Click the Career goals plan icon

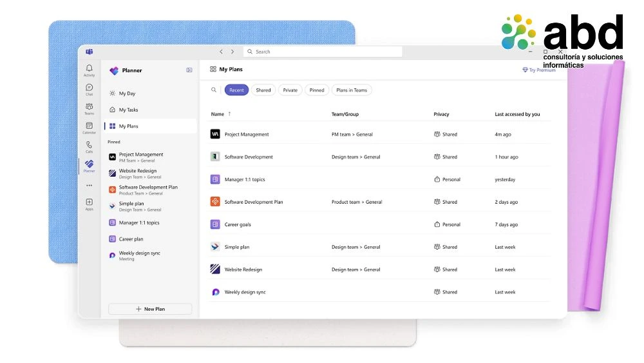(215, 224)
